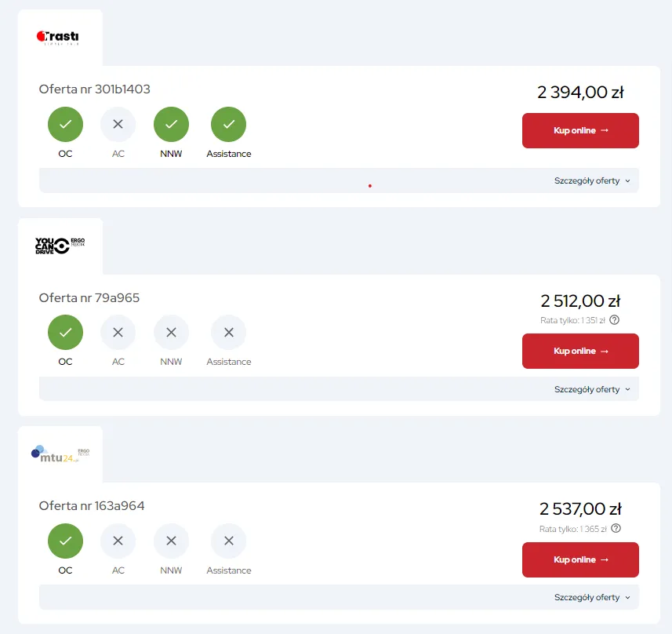Click the You Can Drive logo

pos(60,246)
